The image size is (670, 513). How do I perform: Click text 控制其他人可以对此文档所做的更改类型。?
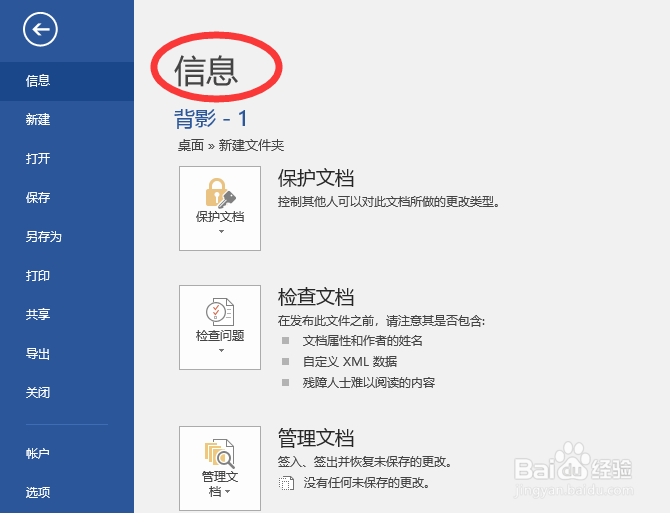(x=389, y=202)
